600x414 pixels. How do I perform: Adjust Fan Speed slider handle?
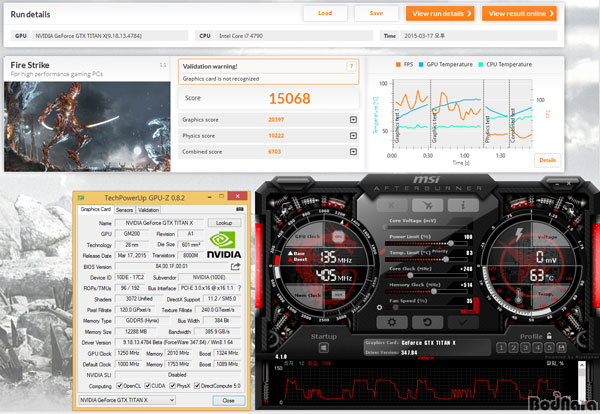pos(396,307)
